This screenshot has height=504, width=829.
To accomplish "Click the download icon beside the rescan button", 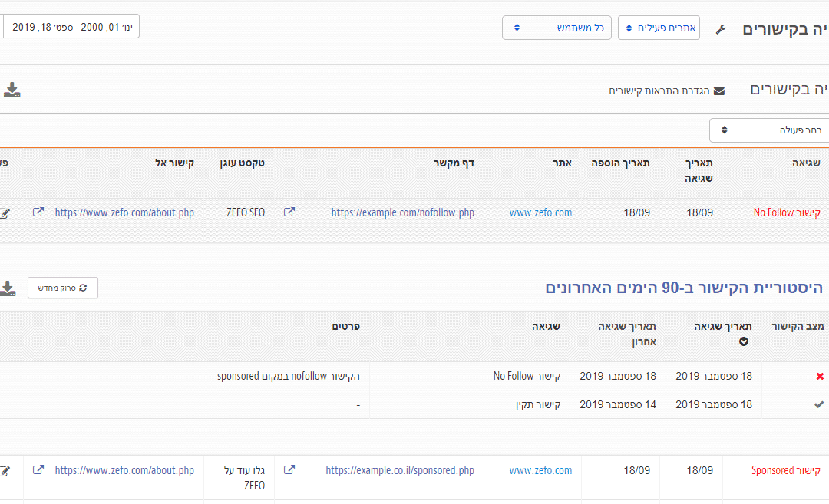I will coord(8,288).
